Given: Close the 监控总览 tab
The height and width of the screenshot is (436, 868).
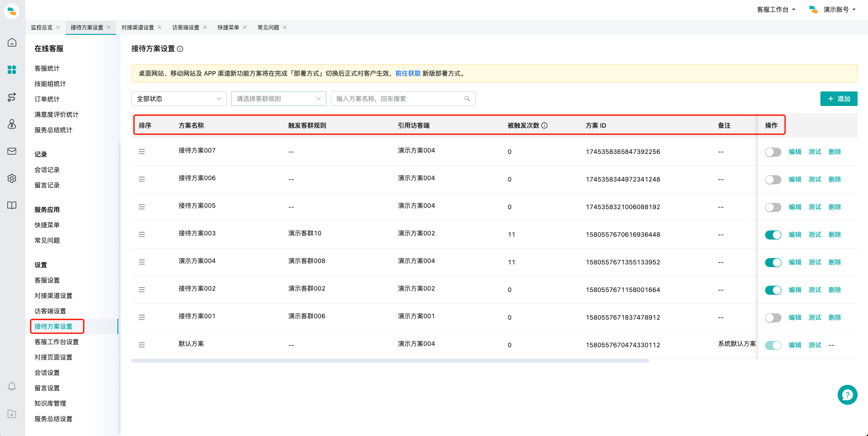Looking at the screenshot, I should 58,27.
